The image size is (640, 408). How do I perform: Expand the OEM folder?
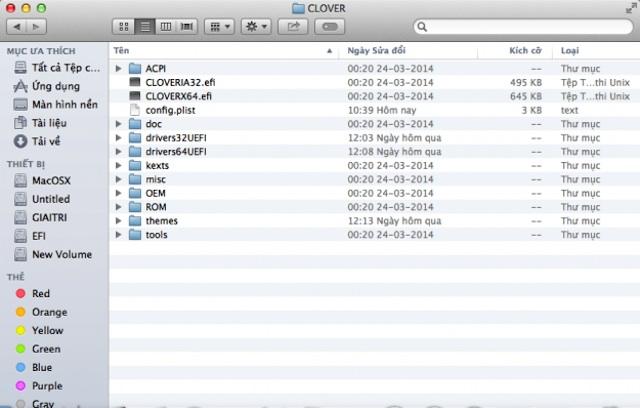tap(118, 193)
